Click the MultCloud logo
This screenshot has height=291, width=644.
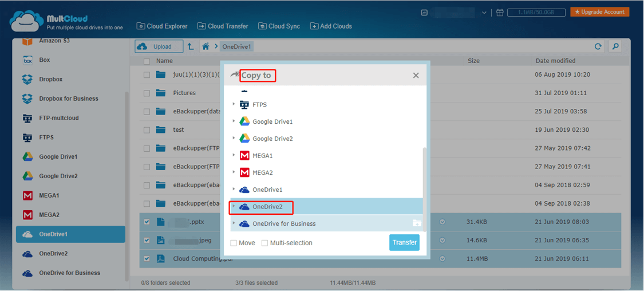coord(66,21)
